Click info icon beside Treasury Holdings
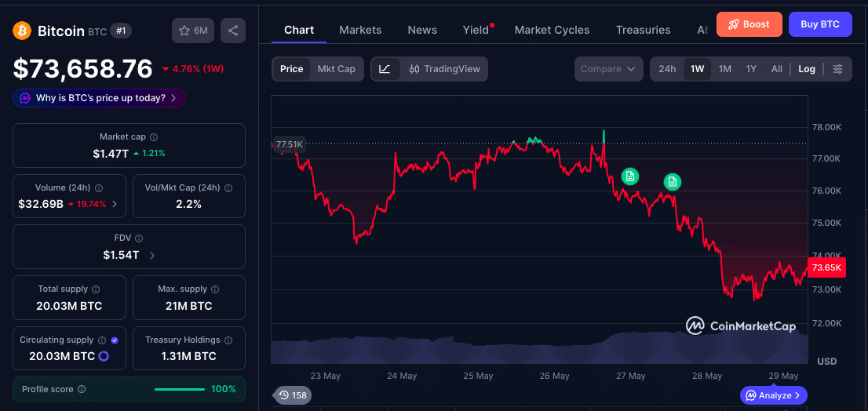868x411 pixels. pyautogui.click(x=228, y=340)
